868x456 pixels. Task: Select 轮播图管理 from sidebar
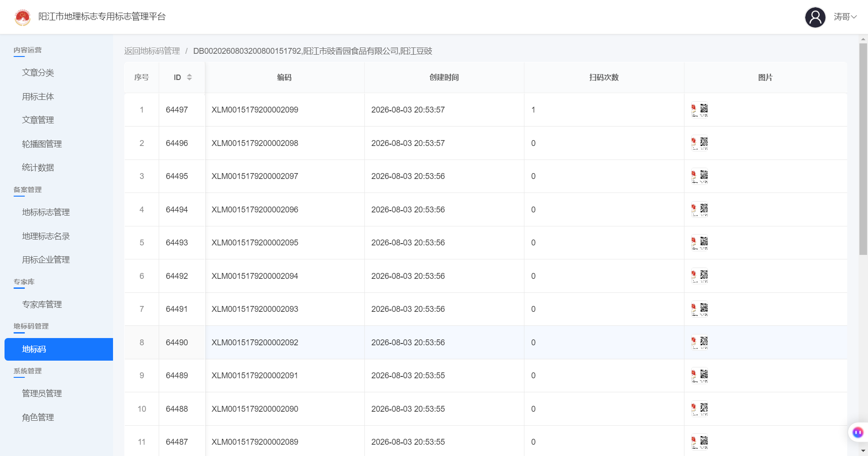tap(42, 144)
